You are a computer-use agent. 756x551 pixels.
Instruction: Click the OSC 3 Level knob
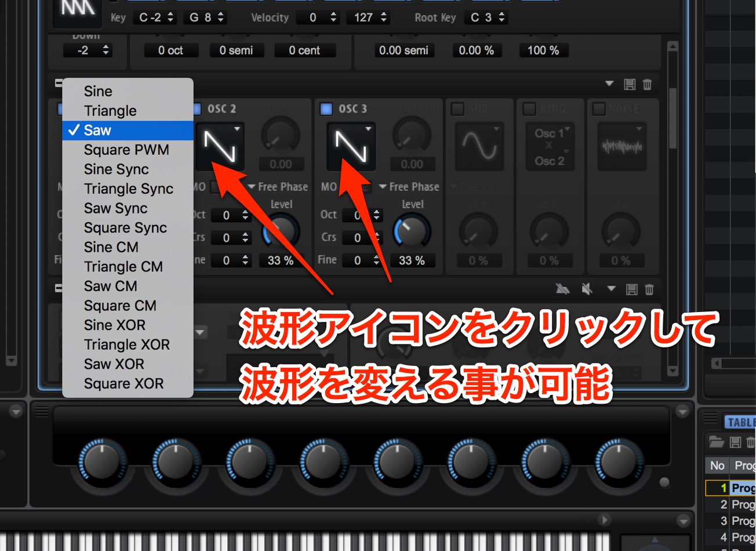tap(412, 231)
